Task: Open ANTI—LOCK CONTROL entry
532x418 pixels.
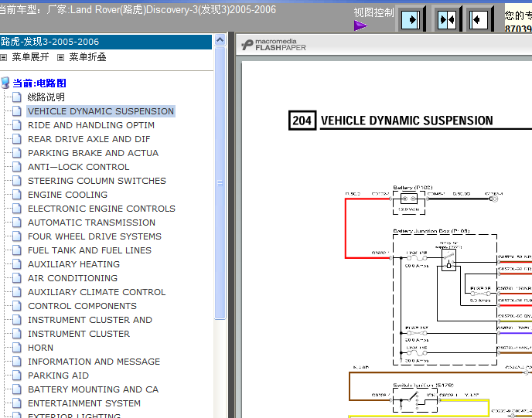Action: 79,167
